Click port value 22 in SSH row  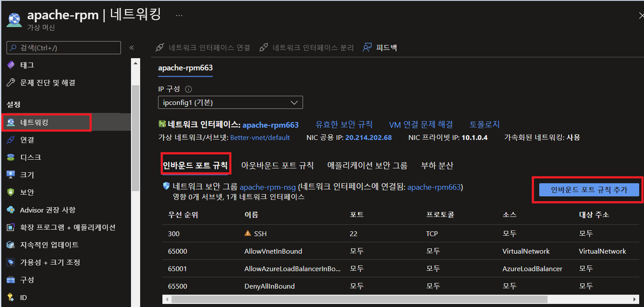[x=354, y=234]
